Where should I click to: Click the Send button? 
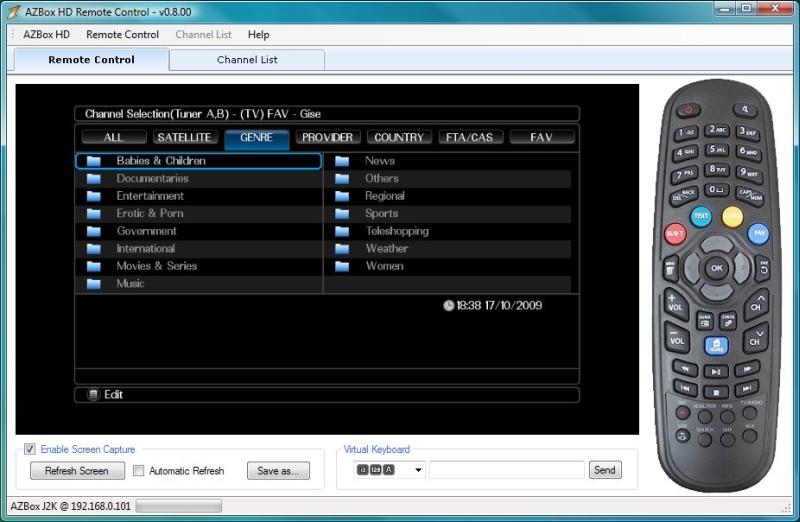[x=605, y=470]
